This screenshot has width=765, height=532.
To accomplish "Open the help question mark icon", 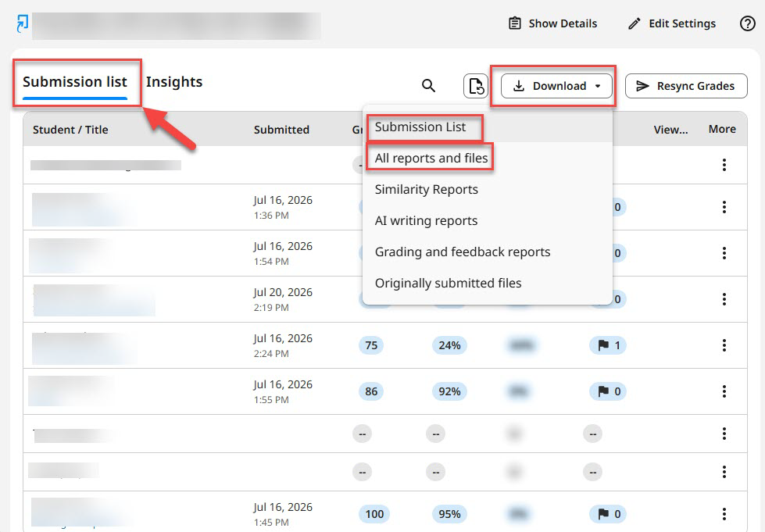I will [748, 23].
